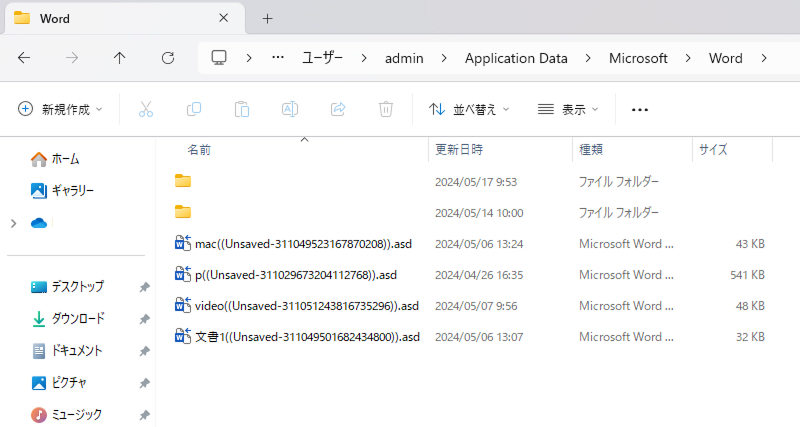Click the Copy icon in toolbar
The height and width of the screenshot is (427, 800).
coord(194,109)
